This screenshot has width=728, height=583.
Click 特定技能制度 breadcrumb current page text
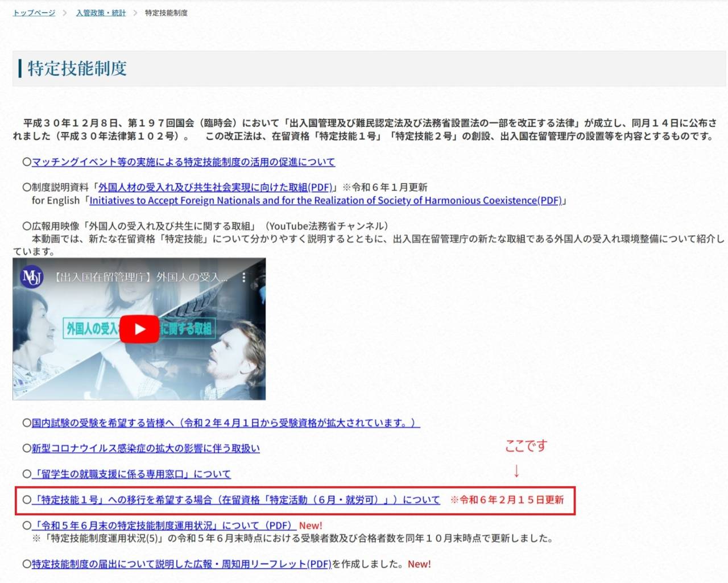(166, 13)
